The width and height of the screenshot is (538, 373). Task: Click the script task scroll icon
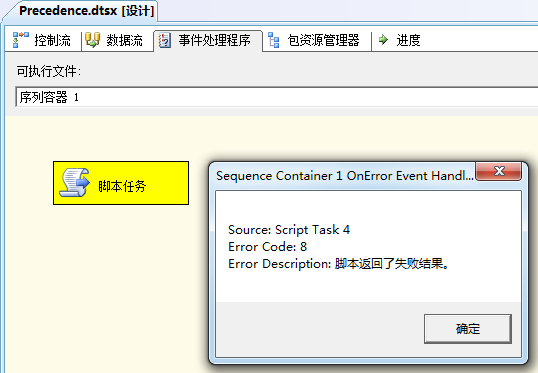tap(75, 183)
